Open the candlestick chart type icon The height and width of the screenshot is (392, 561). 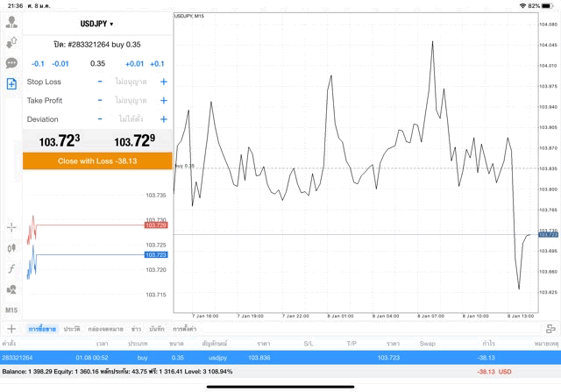(11, 247)
